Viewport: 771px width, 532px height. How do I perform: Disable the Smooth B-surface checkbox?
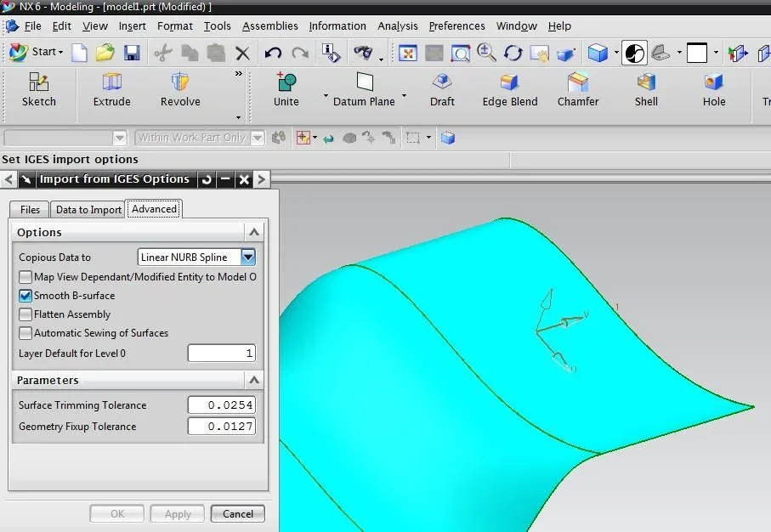pyautogui.click(x=26, y=296)
